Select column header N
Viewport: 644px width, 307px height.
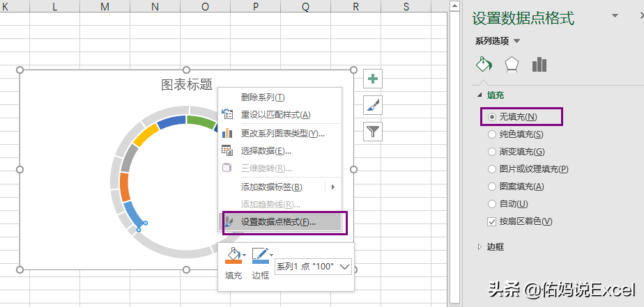click(x=155, y=6)
